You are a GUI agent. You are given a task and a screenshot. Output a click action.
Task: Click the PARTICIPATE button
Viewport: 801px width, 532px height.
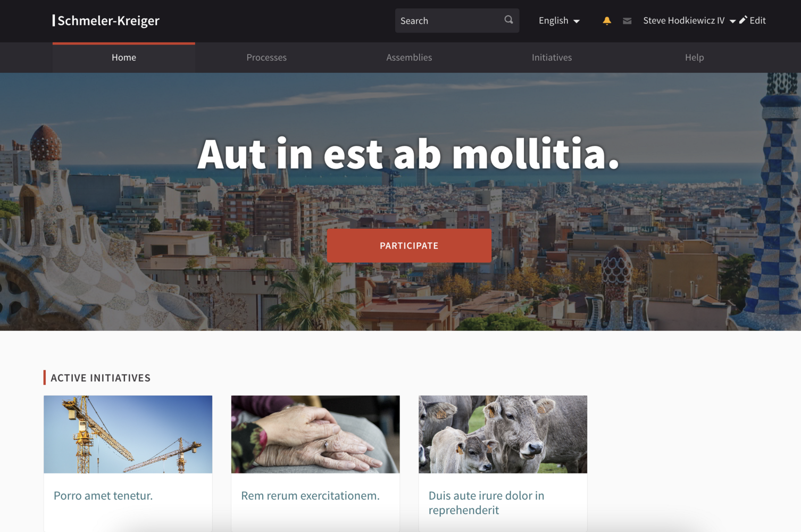click(409, 246)
